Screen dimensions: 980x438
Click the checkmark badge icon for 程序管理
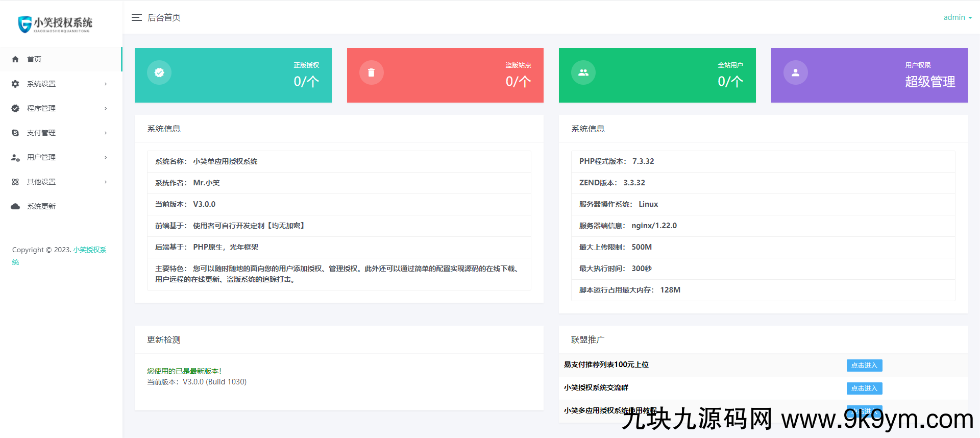[15, 108]
